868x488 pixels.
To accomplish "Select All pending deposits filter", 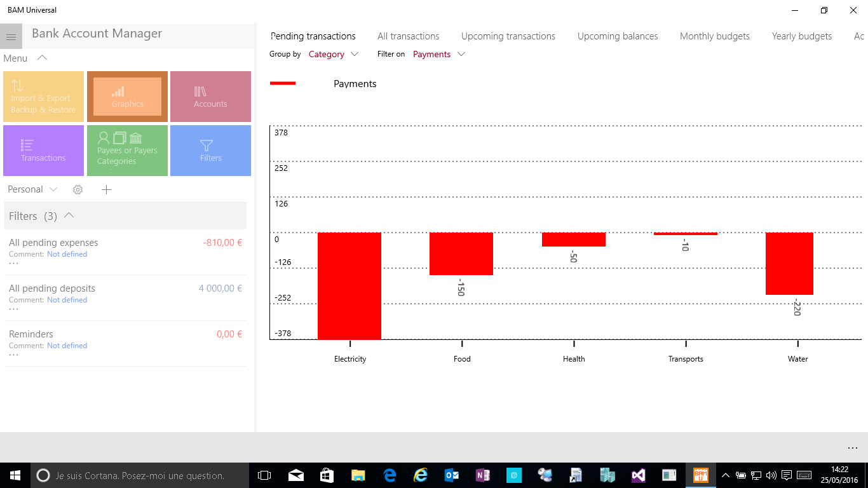I will pyautogui.click(x=125, y=298).
